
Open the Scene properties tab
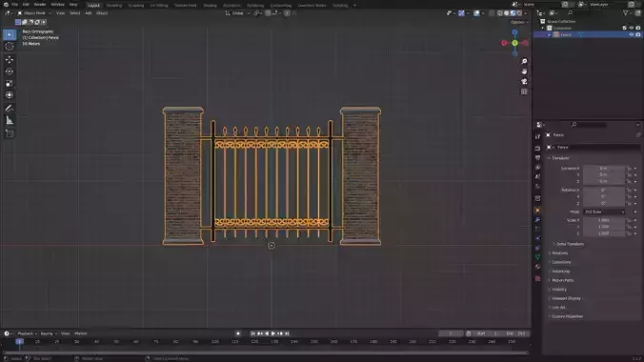pyautogui.click(x=537, y=177)
